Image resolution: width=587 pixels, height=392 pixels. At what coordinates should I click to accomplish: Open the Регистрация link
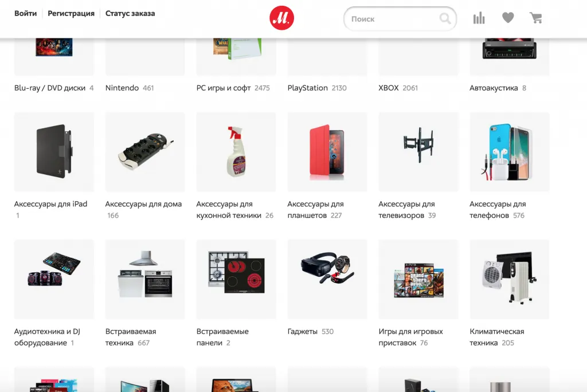[x=71, y=13]
